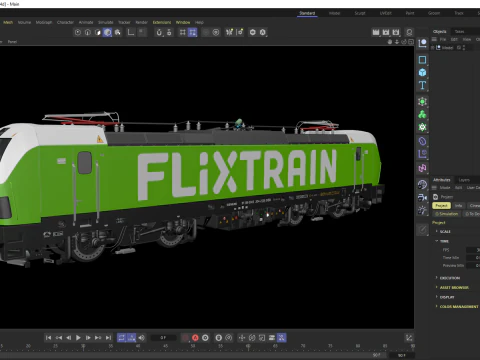The width and height of the screenshot is (480, 360).
Task: Go to start of animation
Action: (48, 338)
